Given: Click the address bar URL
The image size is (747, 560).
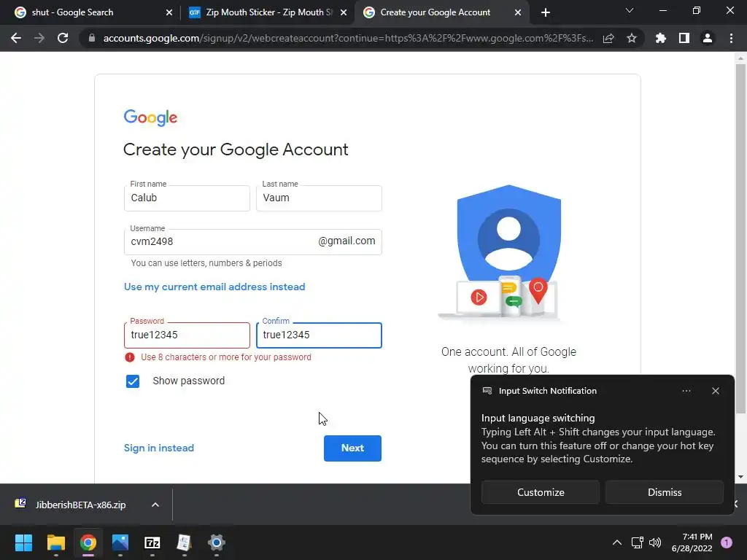Looking at the screenshot, I should point(348,38).
